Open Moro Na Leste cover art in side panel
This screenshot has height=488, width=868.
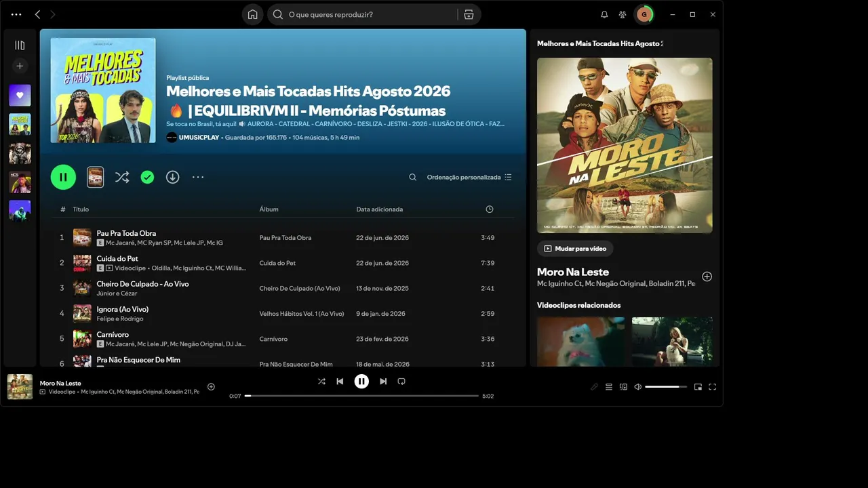point(625,145)
